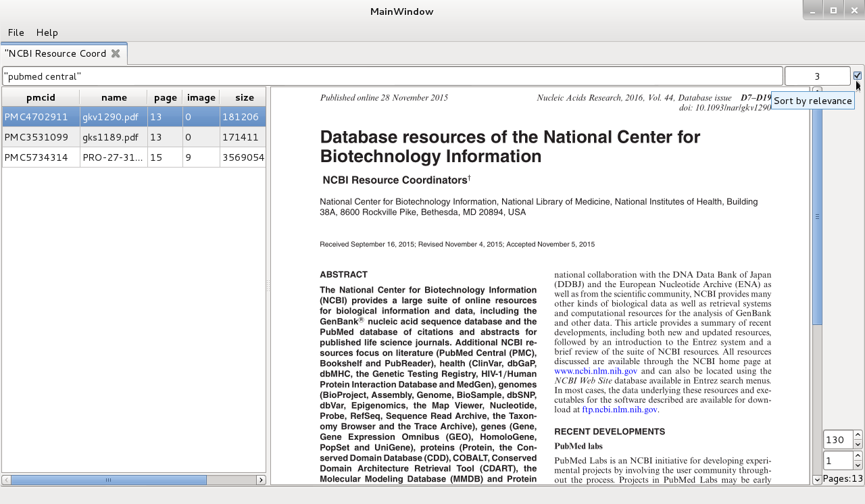Click "NCBI Resource Coordinators" author line

pos(396,180)
